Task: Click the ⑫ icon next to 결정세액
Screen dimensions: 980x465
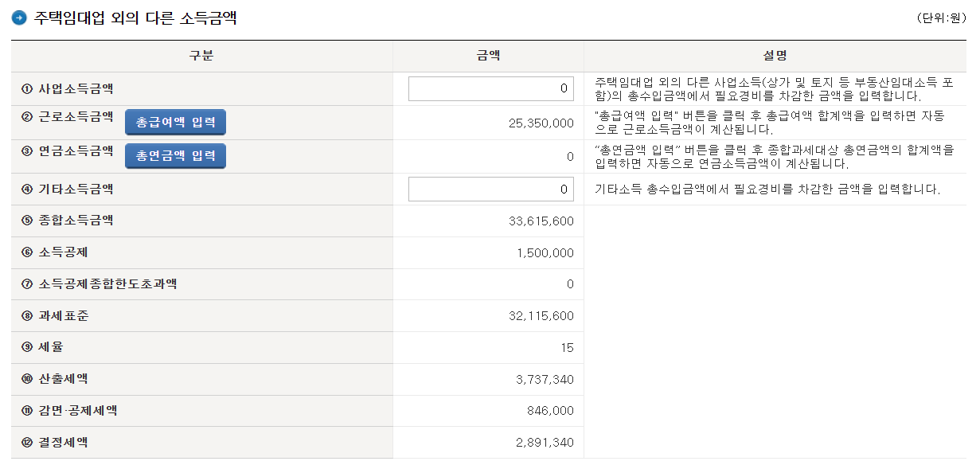Action: (x=25, y=442)
